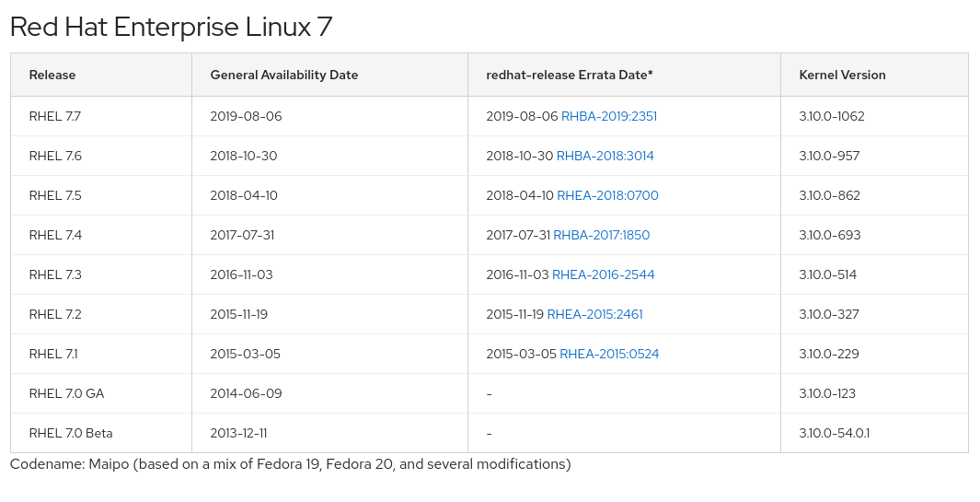980x502 pixels.
Task: Click the Kernel Version column header
Action: click(842, 75)
